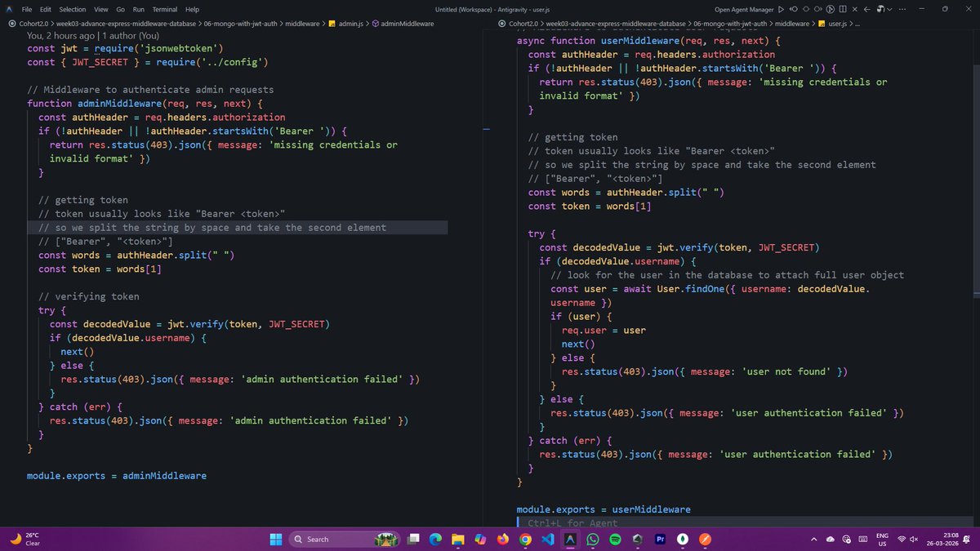Image resolution: width=980 pixels, height=551 pixels.
Task: Open the Run menu
Action: click(x=139, y=9)
